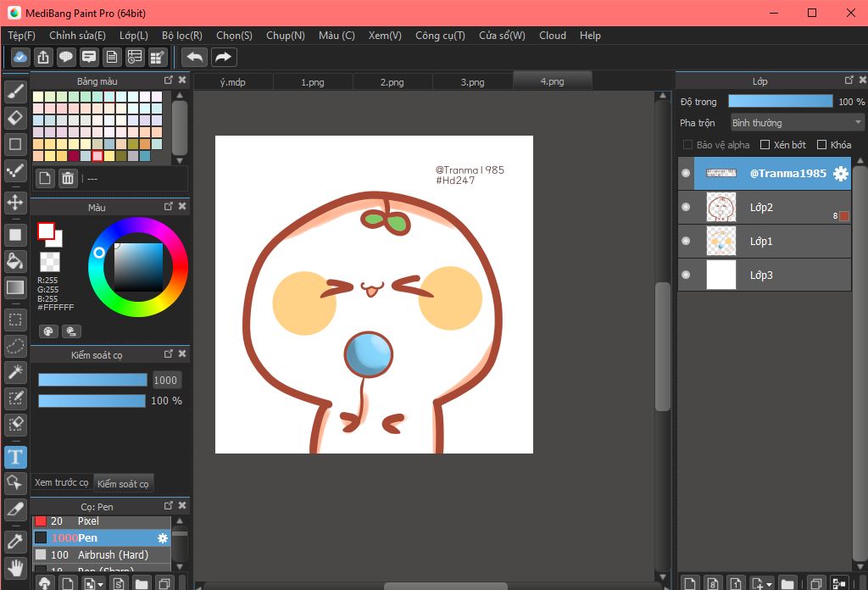868x590 pixels.
Task: Close the Bảng màu panel
Action: 182,81
